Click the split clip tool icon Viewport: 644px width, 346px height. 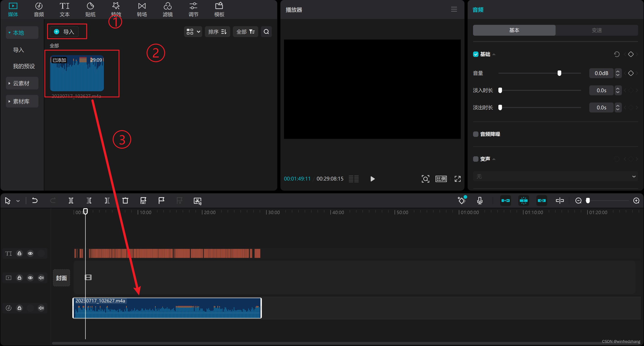[71, 201]
